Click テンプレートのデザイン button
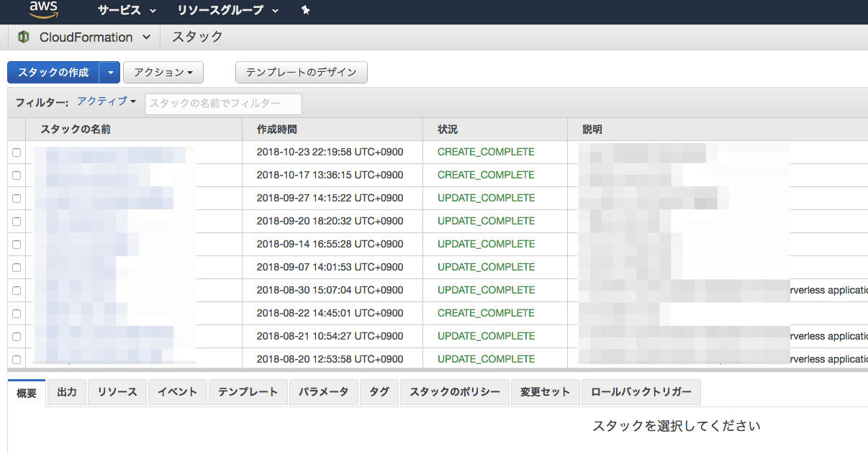Viewport: 868px width, 454px height. pyautogui.click(x=302, y=72)
